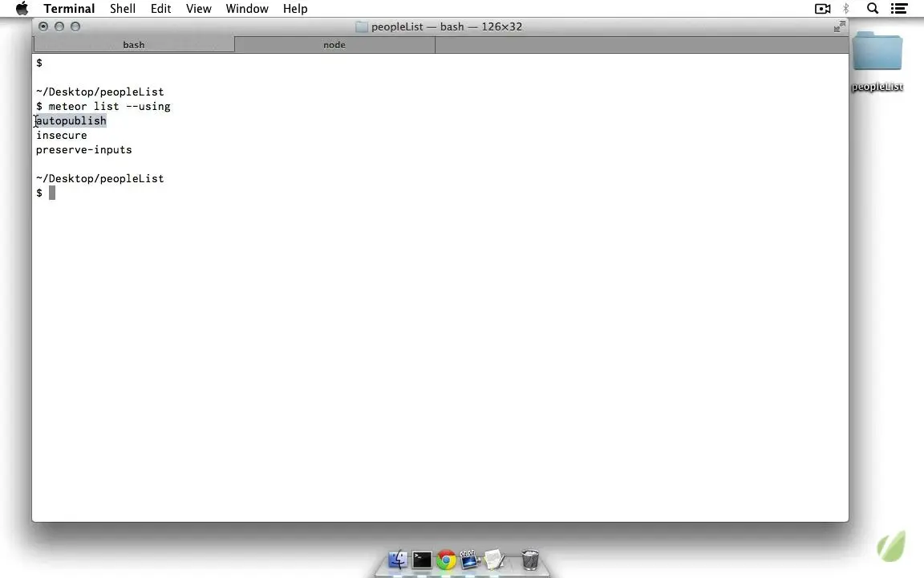This screenshot has width=924, height=578.
Task: Click the 'preserve-inputs' package line
Action: (83, 150)
